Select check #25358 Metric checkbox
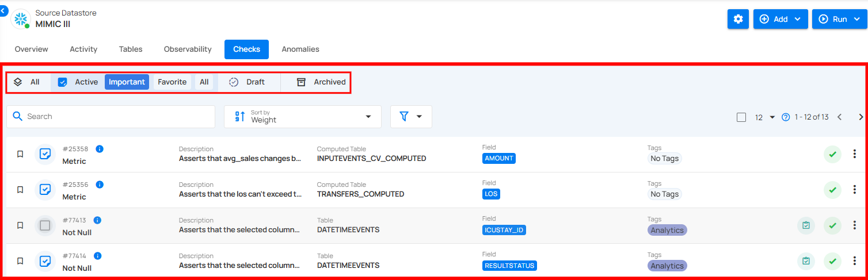868x280 pixels. pyautogui.click(x=45, y=154)
